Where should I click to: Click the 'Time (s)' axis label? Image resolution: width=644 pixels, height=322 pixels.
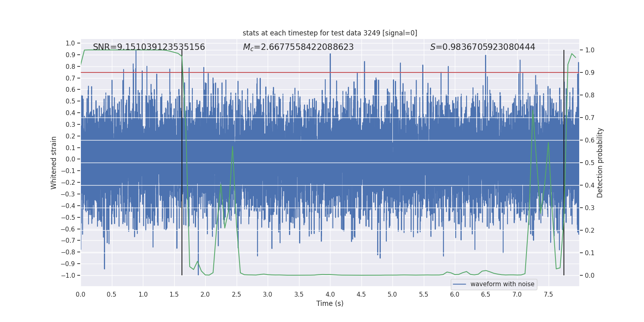coord(330,303)
